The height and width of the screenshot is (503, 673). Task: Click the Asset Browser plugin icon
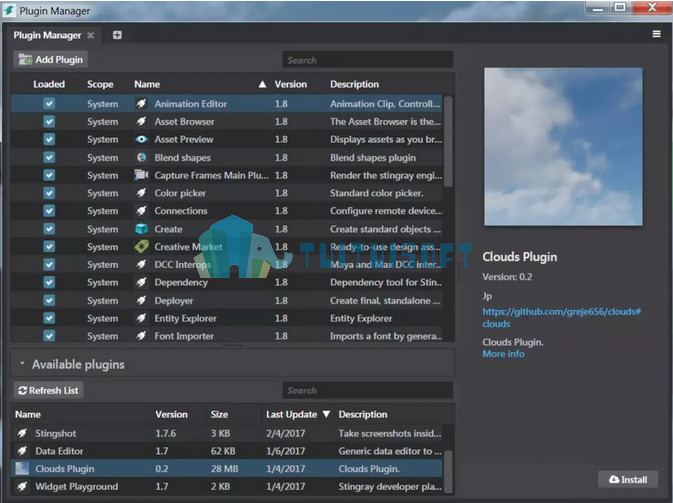click(141, 121)
